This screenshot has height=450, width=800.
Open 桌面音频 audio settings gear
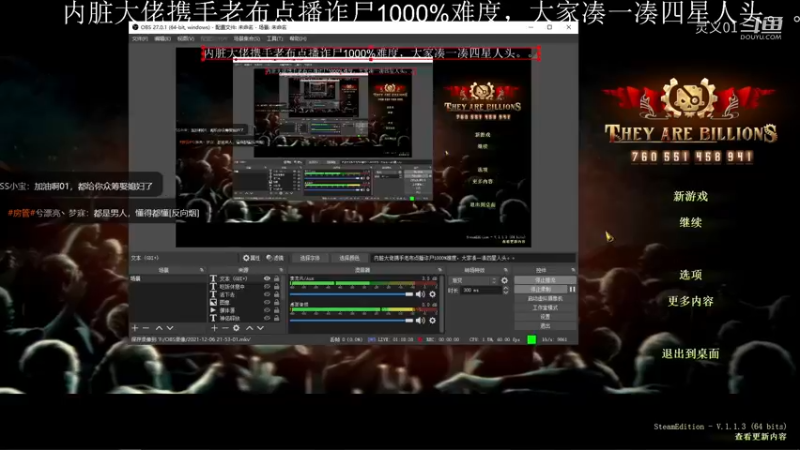433,320
